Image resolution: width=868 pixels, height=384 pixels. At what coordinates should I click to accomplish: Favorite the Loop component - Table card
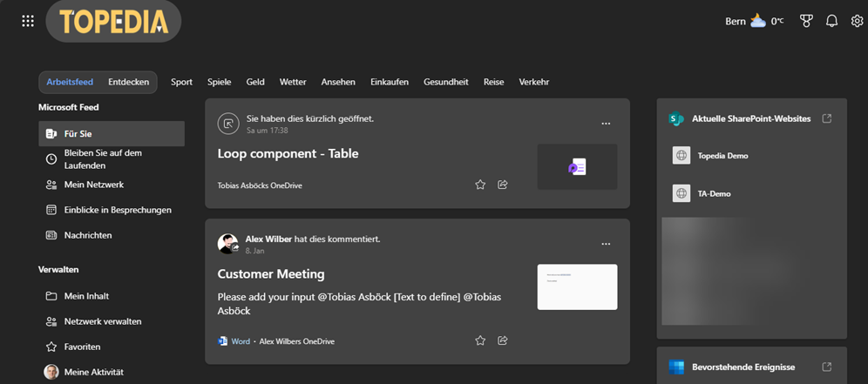pos(480,185)
